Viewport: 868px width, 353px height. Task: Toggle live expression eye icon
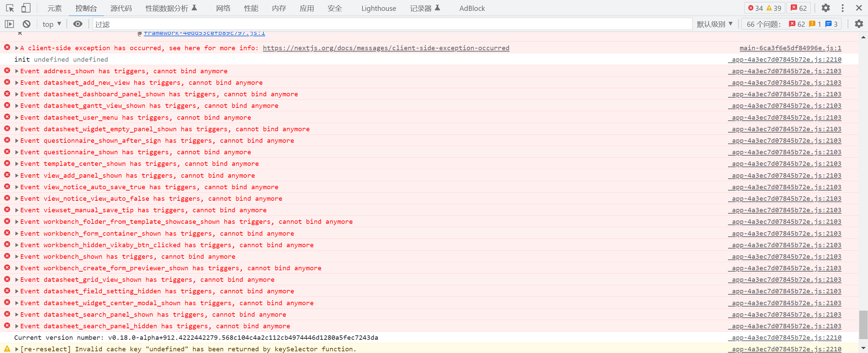pos(78,24)
